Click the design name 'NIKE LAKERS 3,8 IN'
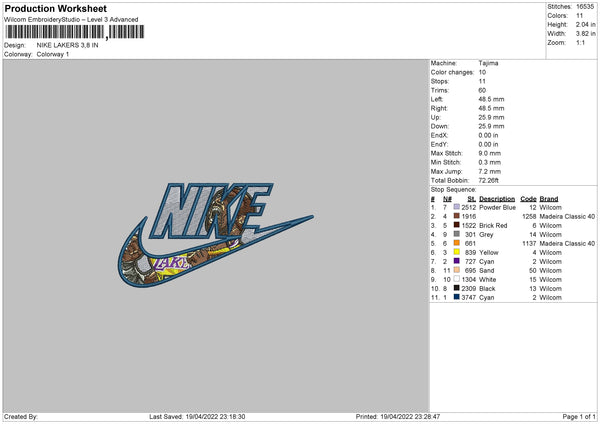This screenshot has width=600, height=424. [x=67, y=45]
